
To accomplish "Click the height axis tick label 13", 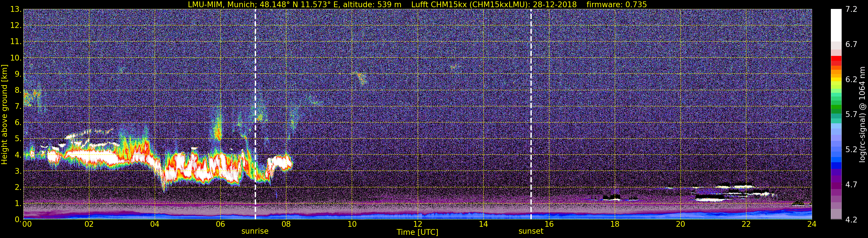I will click(16, 9).
